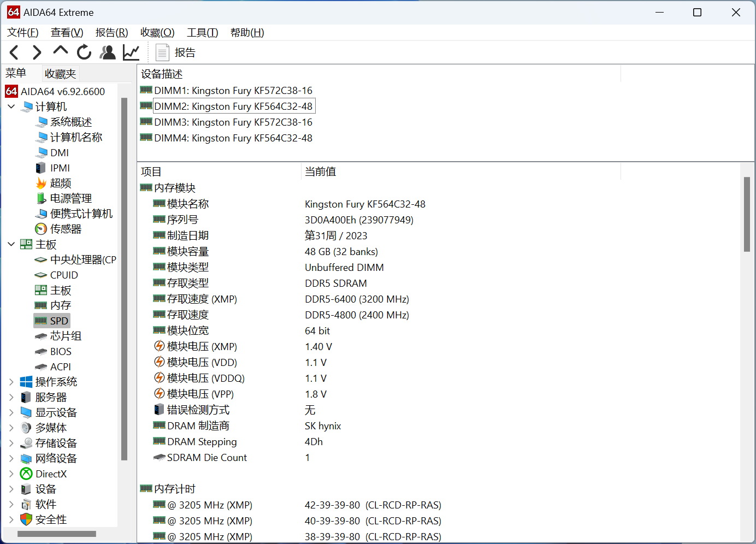This screenshot has width=756, height=544.
Task: Expand the DirectX tree node
Action: 11,474
